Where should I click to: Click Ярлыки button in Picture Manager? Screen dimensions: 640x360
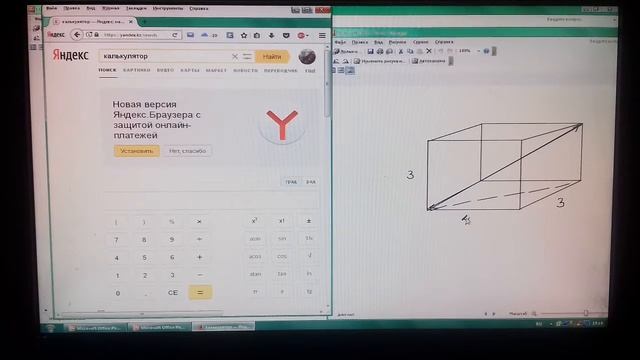(x=346, y=51)
